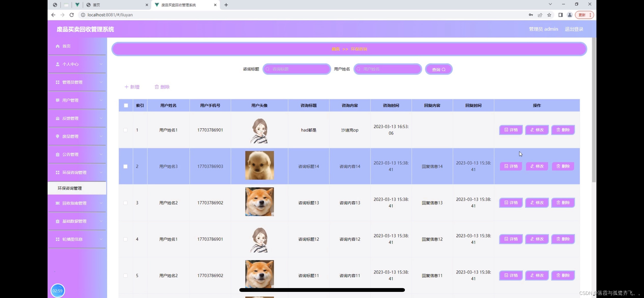Viewport: 644px width, 298px height.
Task: Toggle checkbox for row 3 entry
Action: (125, 203)
